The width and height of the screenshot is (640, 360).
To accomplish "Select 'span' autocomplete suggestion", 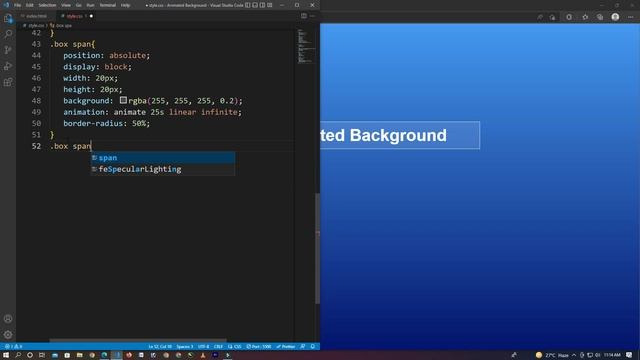I will click(x=162, y=158).
